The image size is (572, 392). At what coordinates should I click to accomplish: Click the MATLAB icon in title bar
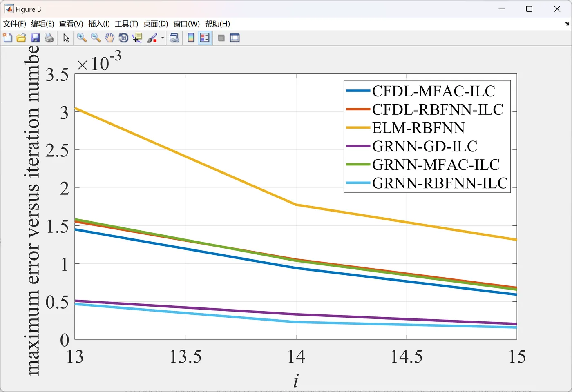[x=9, y=9]
